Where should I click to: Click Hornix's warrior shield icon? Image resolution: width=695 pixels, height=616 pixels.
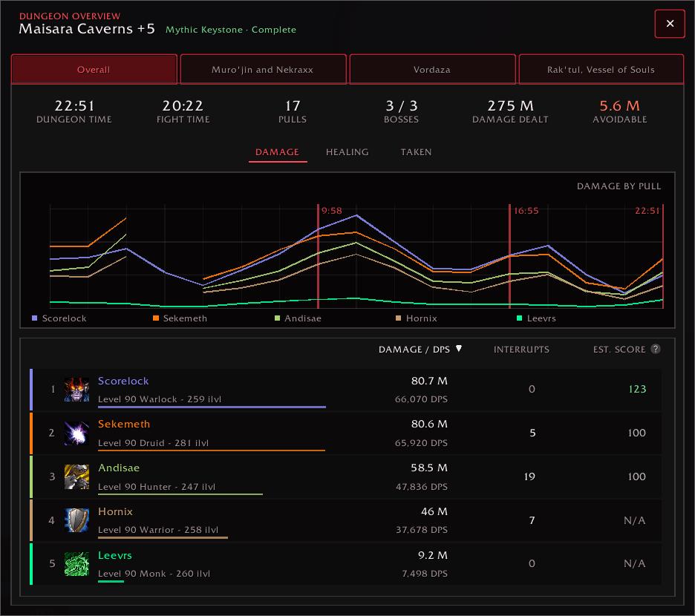click(76, 520)
